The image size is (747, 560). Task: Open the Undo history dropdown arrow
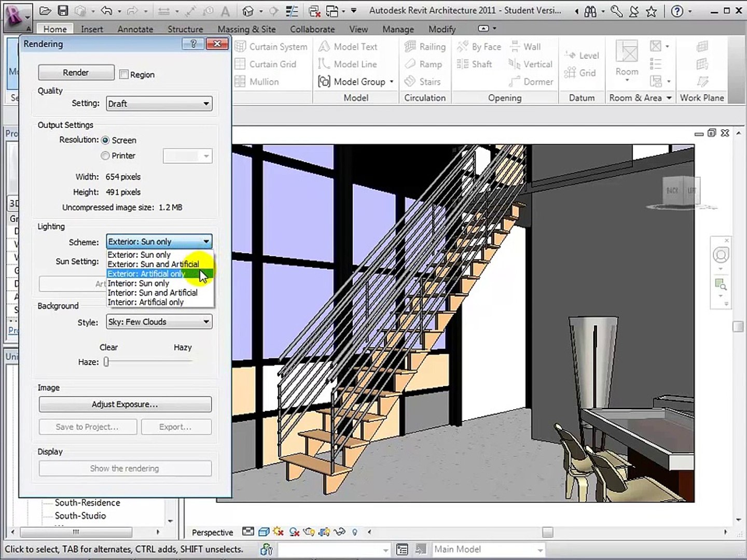(119, 11)
